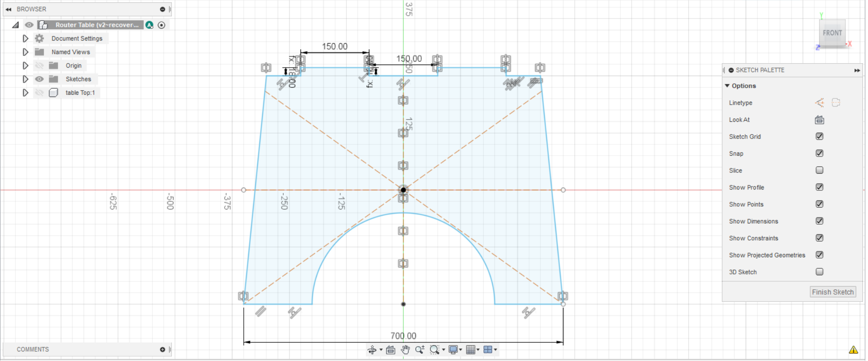Click the Document Settings gear icon
Viewport: 868px width, 361px height.
[x=40, y=39]
